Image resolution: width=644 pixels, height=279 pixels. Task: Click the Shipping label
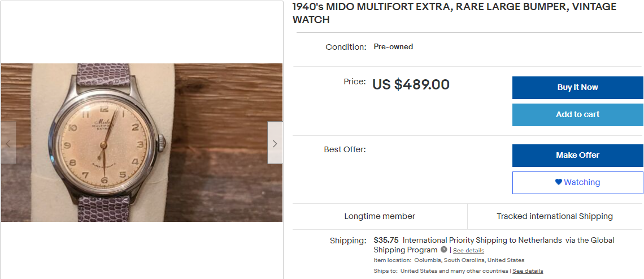(x=348, y=241)
